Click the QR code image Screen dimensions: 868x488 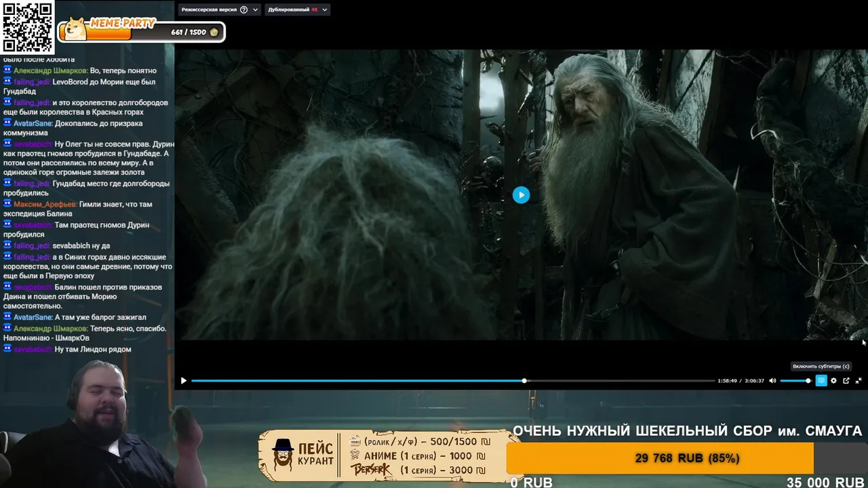point(27,27)
